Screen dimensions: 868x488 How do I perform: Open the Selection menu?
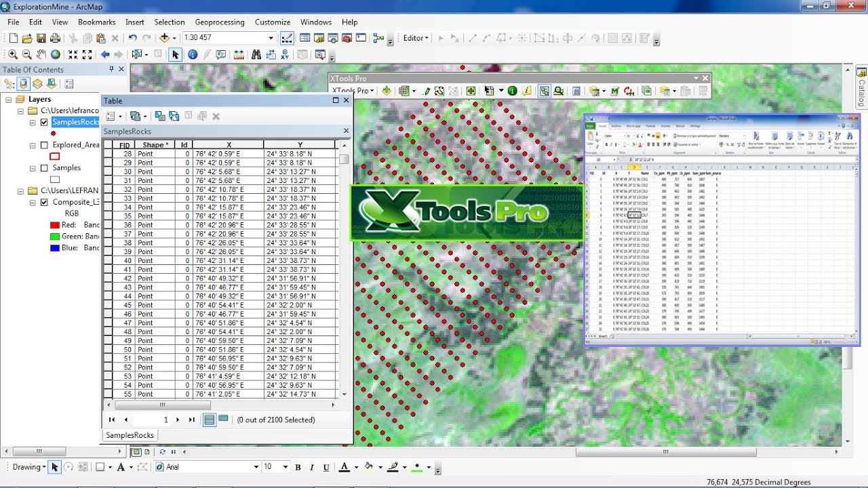coord(170,22)
